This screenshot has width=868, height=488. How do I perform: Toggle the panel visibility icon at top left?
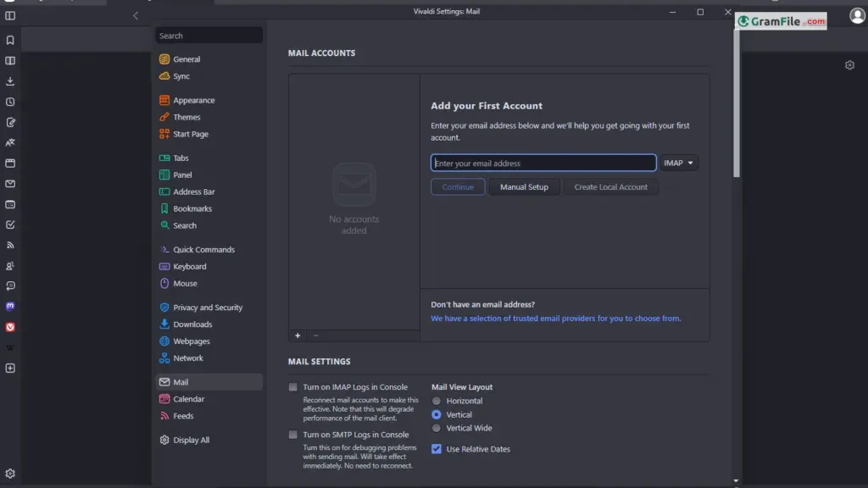(x=10, y=15)
